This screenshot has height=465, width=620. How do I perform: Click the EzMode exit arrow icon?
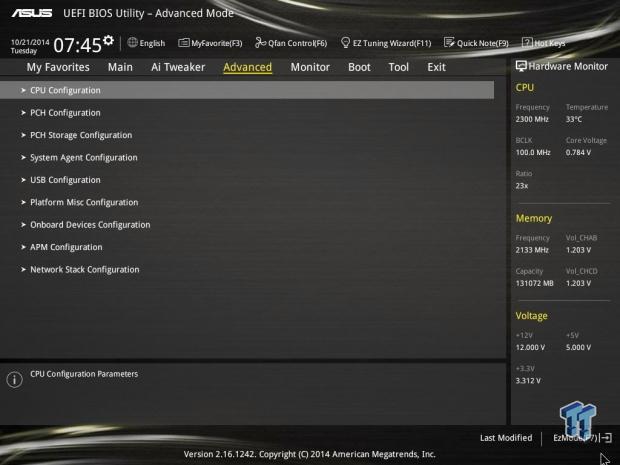606,438
